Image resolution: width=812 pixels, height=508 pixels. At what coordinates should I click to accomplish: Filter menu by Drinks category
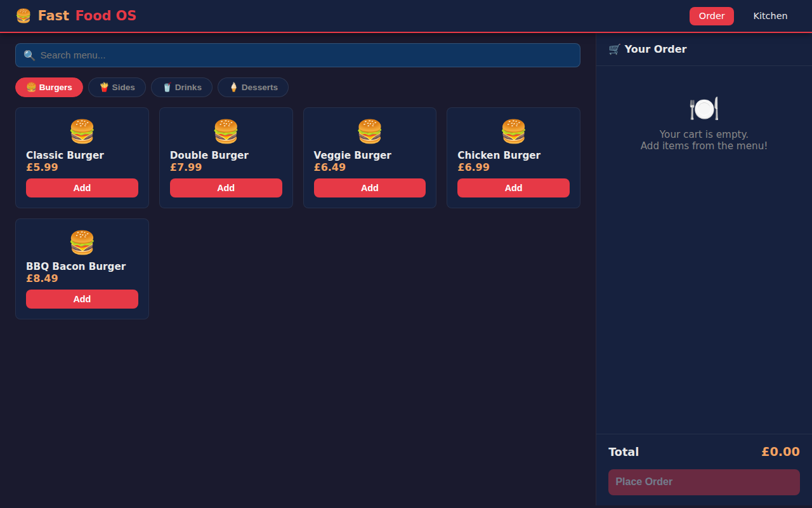point(181,87)
